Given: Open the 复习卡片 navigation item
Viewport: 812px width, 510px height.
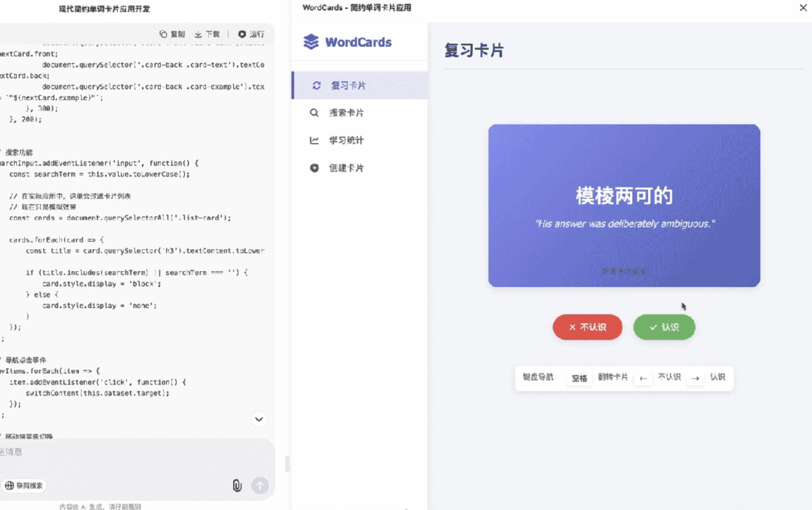Looking at the screenshot, I should point(348,86).
